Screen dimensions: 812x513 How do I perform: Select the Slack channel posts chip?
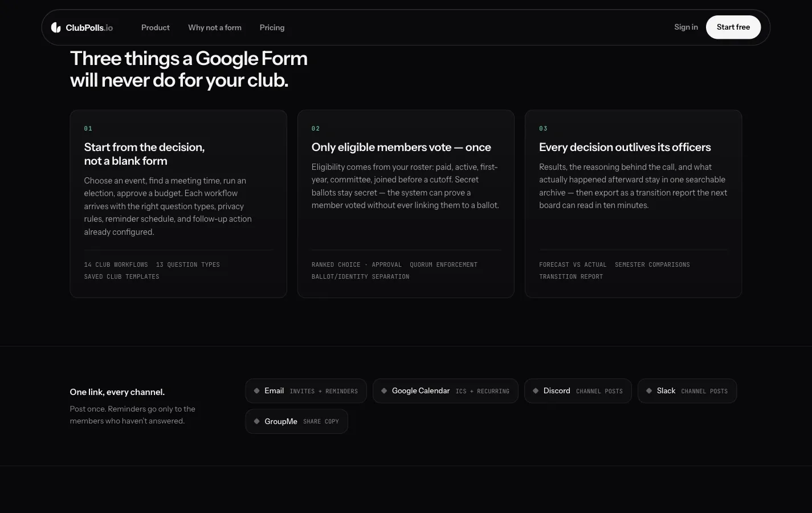click(x=687, y=391)
